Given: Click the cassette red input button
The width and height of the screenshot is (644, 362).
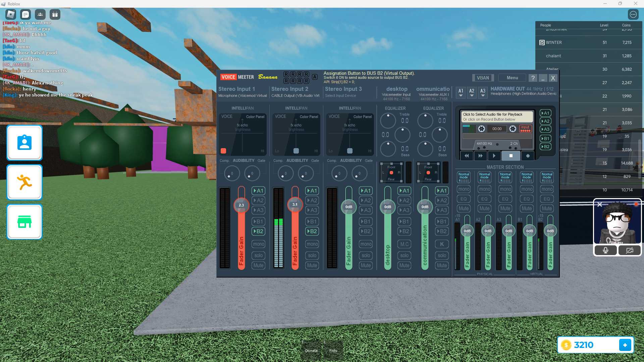Looking at the screenshot, I should 525,129.
